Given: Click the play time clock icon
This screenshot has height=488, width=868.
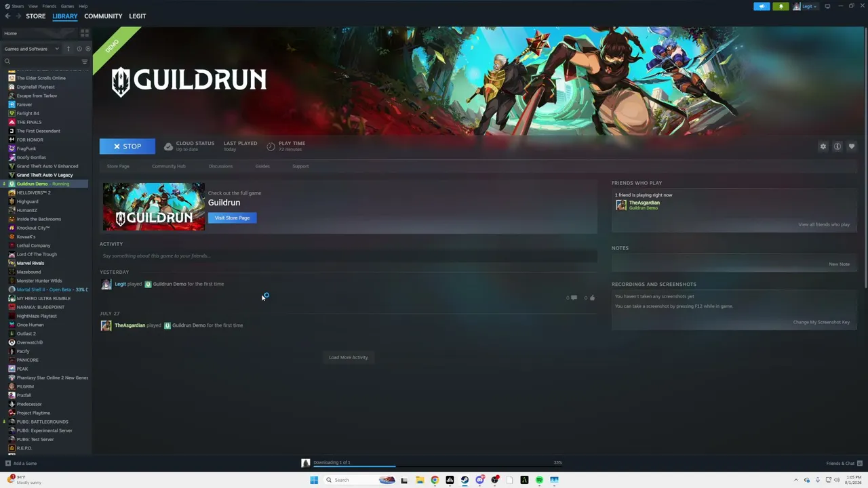Looking at the screenshot, I should click(271, 146).
